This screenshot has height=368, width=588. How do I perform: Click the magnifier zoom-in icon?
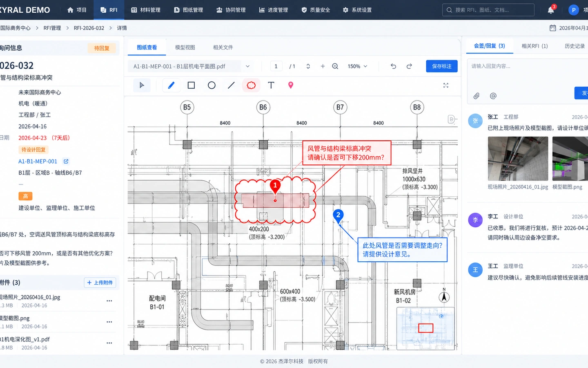335,66
